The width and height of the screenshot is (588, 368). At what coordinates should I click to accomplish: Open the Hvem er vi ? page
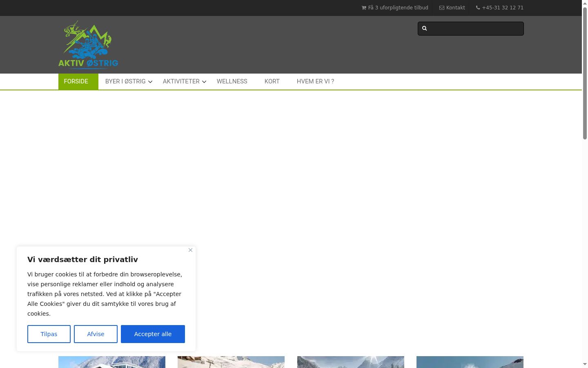pos(315,81)
